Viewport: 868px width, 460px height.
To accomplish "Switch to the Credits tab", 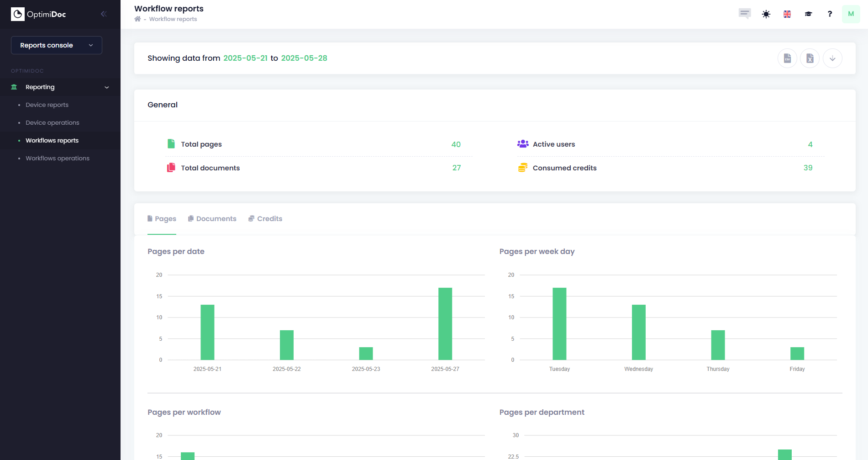I will tap(265, 219).
